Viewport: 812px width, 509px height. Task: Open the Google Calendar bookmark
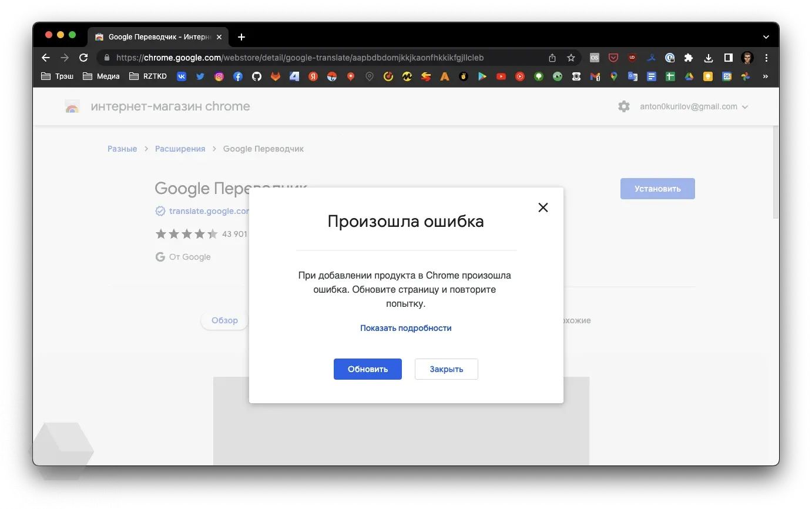(727, 76)
